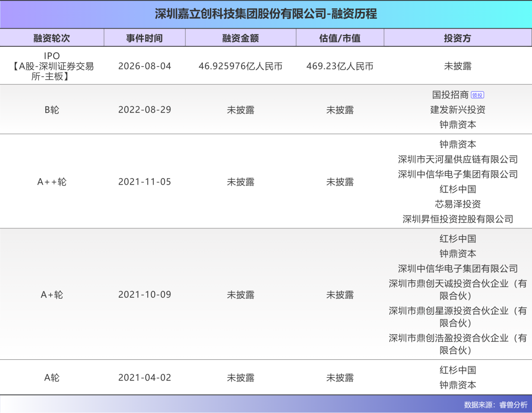Click the date 2021-11-05

(x=144, y=182)
